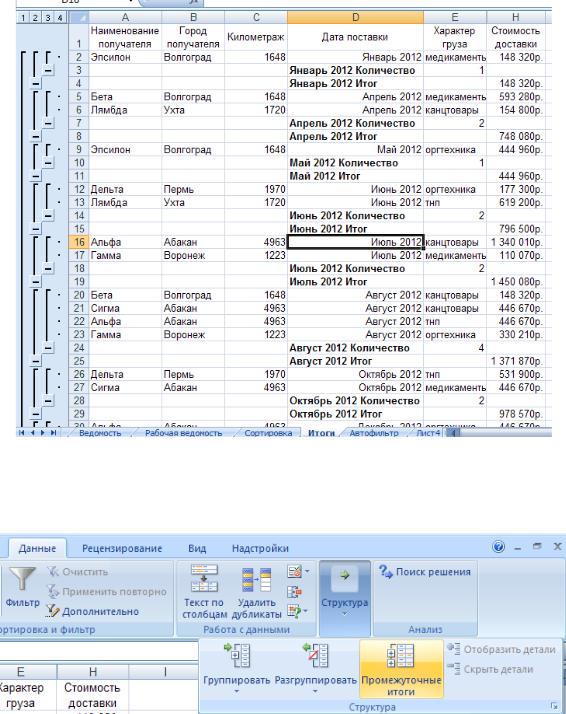Collapse group at Август 2012 Количество row

pyautogui.click(x=48, y=348)
